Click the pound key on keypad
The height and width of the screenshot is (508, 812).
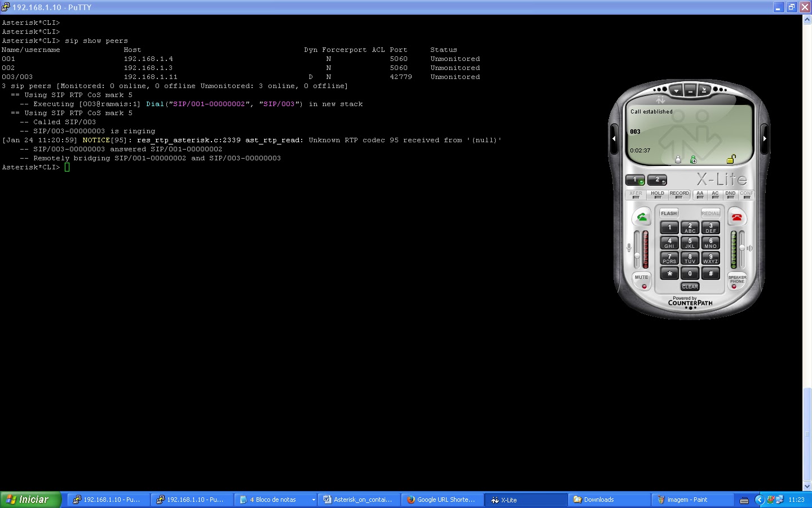(710, 274)
